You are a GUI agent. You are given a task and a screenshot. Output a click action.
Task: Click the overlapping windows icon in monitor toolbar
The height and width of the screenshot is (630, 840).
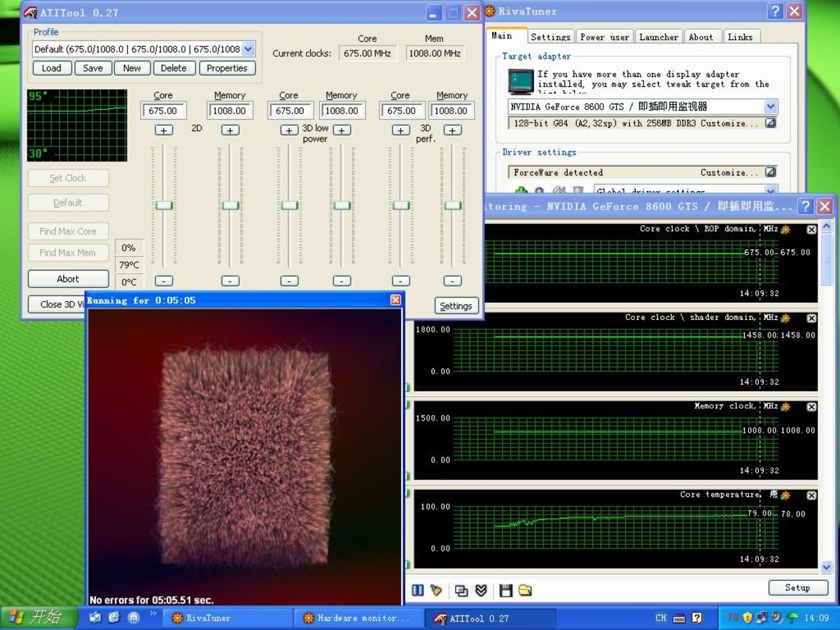461,591
